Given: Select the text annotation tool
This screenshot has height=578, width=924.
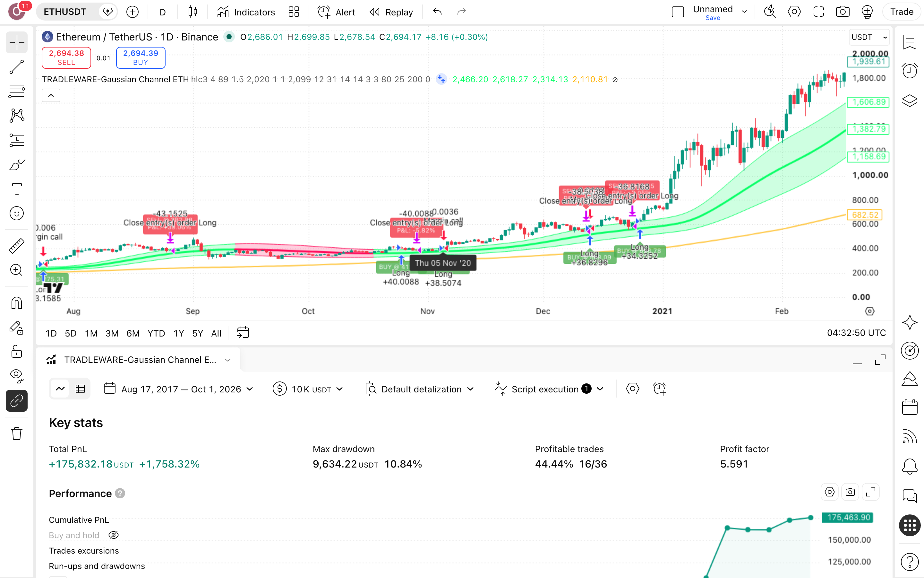Looking at the screenshot, I should pyautogui.click(x=16, y=189).
